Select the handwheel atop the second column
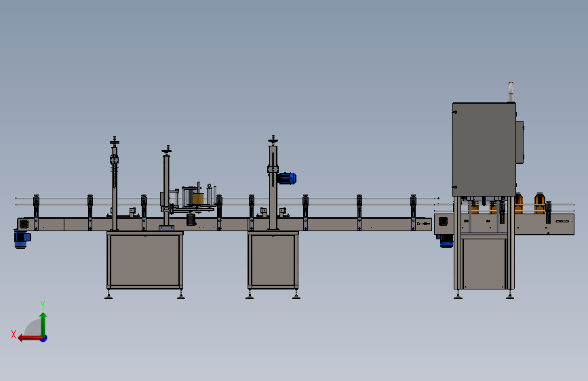588x381 pixels. (167, 150)
